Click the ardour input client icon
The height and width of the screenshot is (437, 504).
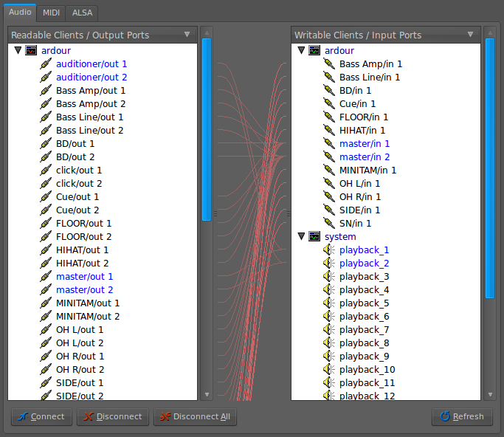click(x=314, y=50)
